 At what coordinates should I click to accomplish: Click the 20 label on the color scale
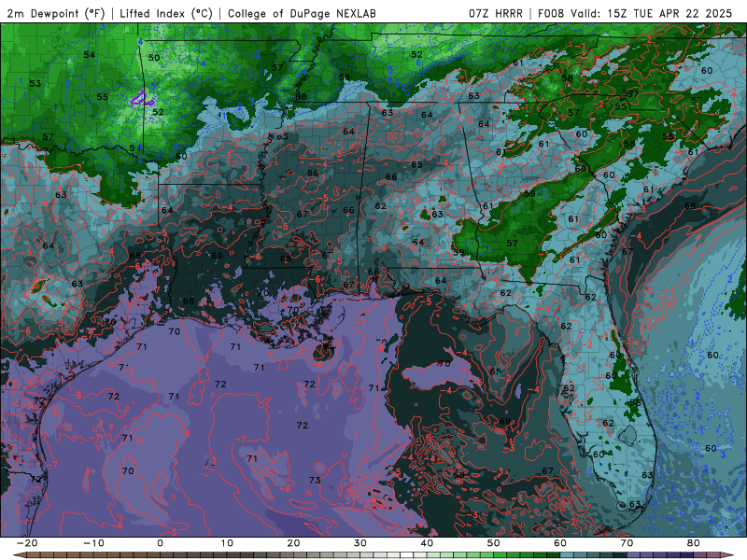293,543
